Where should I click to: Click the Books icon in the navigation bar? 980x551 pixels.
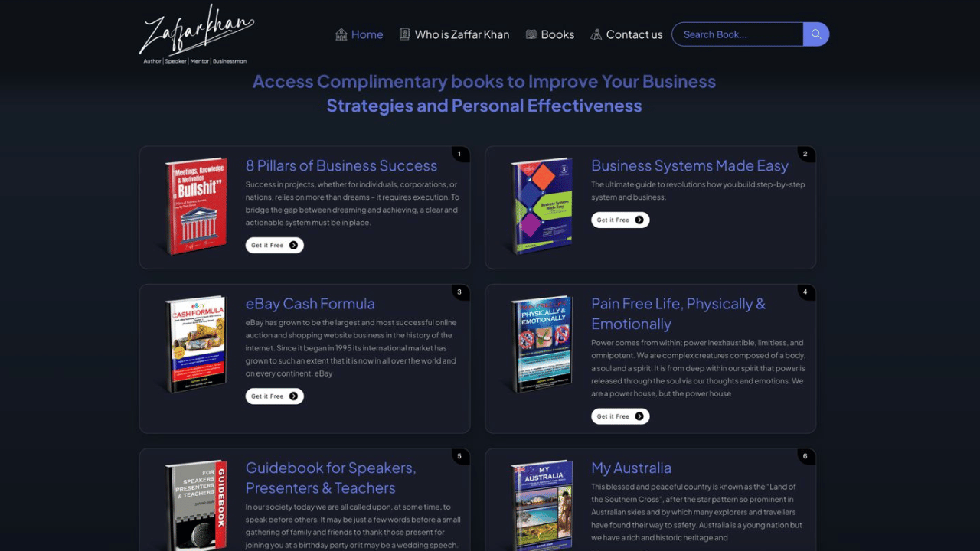[x=531, y=34]
